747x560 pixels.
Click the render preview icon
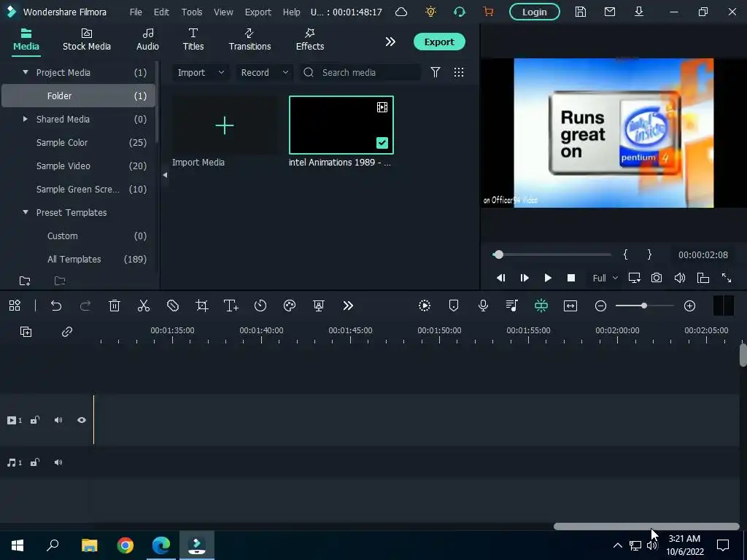click(425, 306)
